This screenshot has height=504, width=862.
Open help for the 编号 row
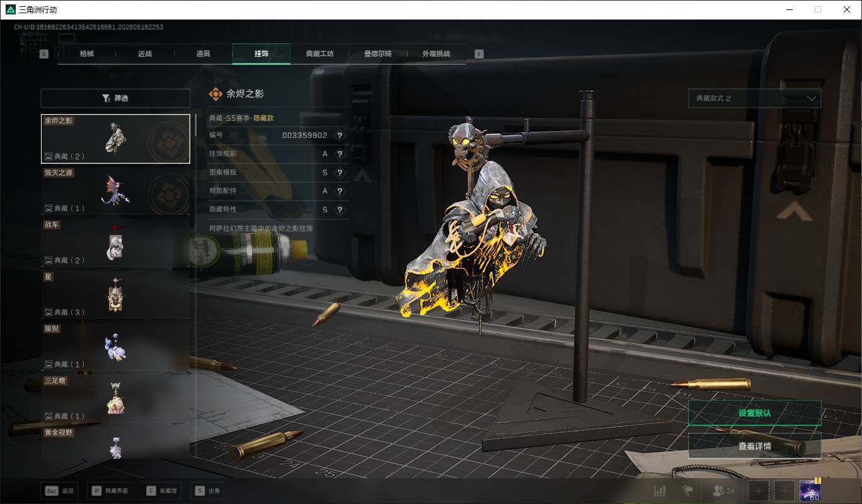(340, 135)
